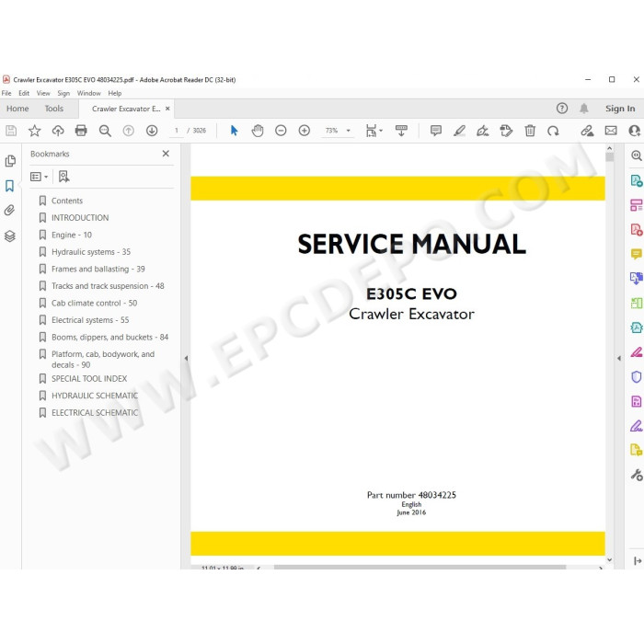The width and height of the screenshot is (644, 644).
Task: Open the Electrical systems - 55 bookmark
Action: tap(90, 320)
